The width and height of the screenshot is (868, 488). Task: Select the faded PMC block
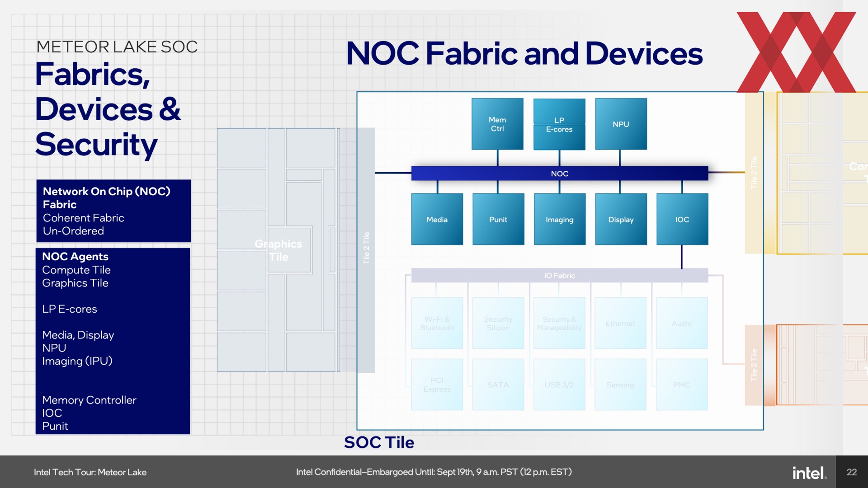tap(682, 385)
